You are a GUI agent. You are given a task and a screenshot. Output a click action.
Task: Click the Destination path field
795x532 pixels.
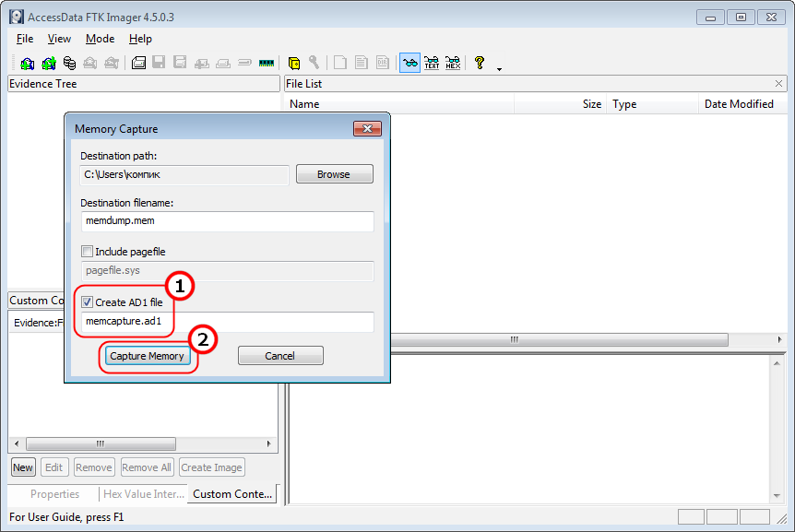184,174
